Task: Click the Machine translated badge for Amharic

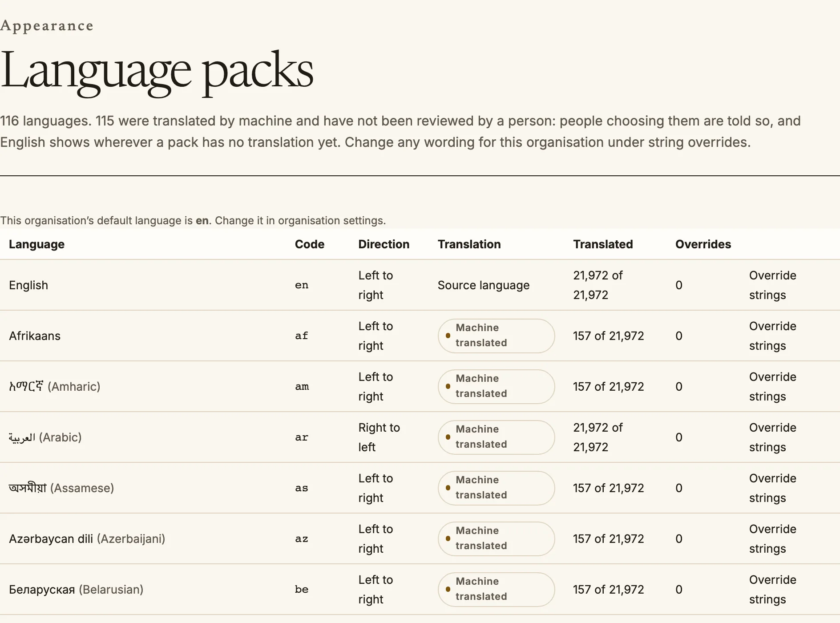Action: click(497, 387)
